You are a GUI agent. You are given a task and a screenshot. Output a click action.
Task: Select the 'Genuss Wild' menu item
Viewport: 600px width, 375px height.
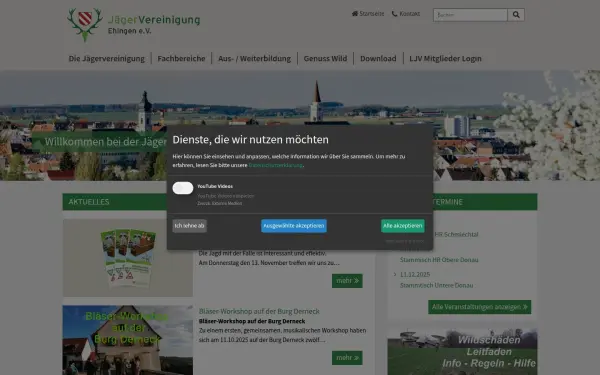coord(325,59)
